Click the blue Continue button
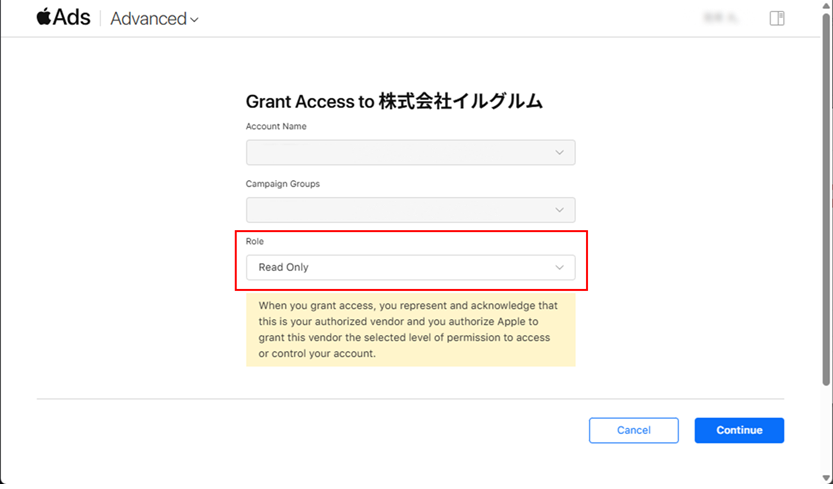Image resolution: width=833 pixels, height=489 pixels. click(x=739, y=430)
